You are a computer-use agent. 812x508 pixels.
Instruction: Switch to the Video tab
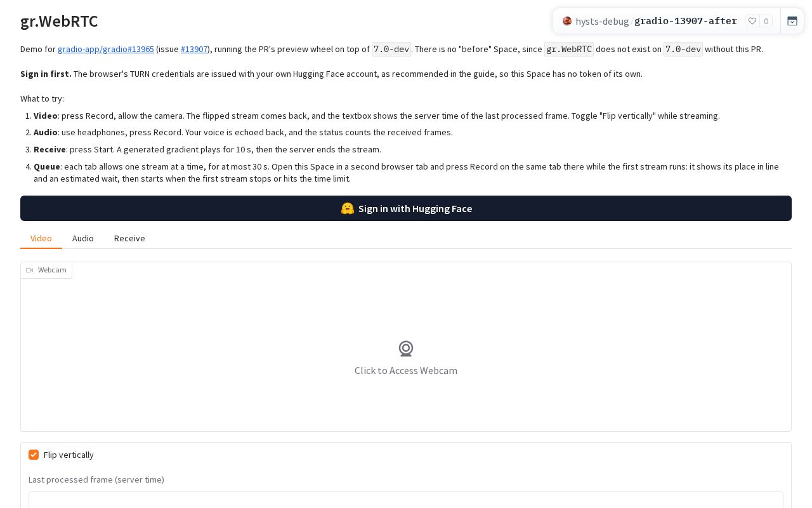coord(41,238)
